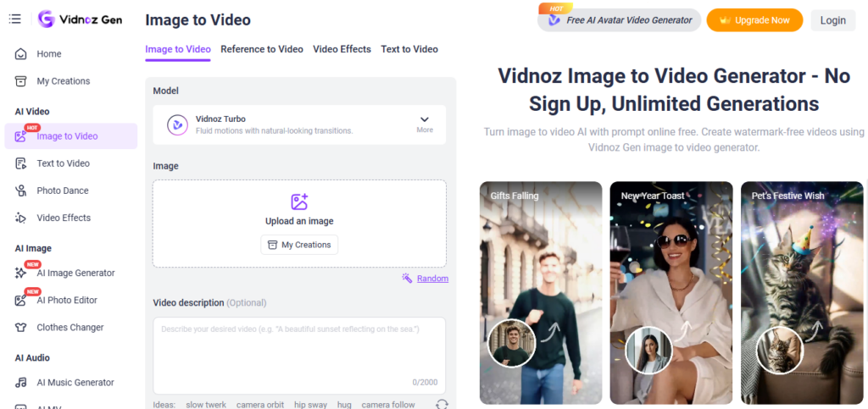Click the Vidnoz Gen logo

(81, 19)
